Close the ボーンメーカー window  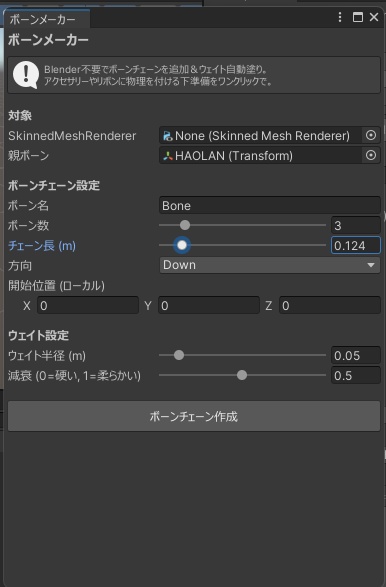pos(374,17)
